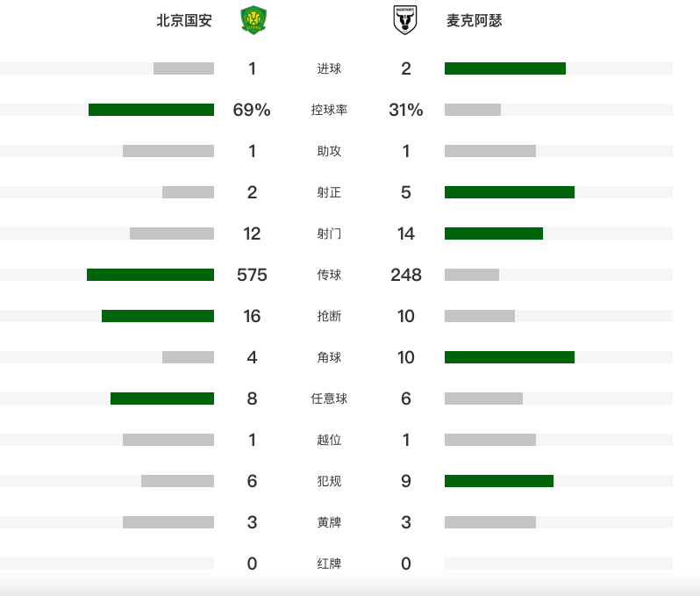Select Macarthur's green 角球 bar

point(509,357)
